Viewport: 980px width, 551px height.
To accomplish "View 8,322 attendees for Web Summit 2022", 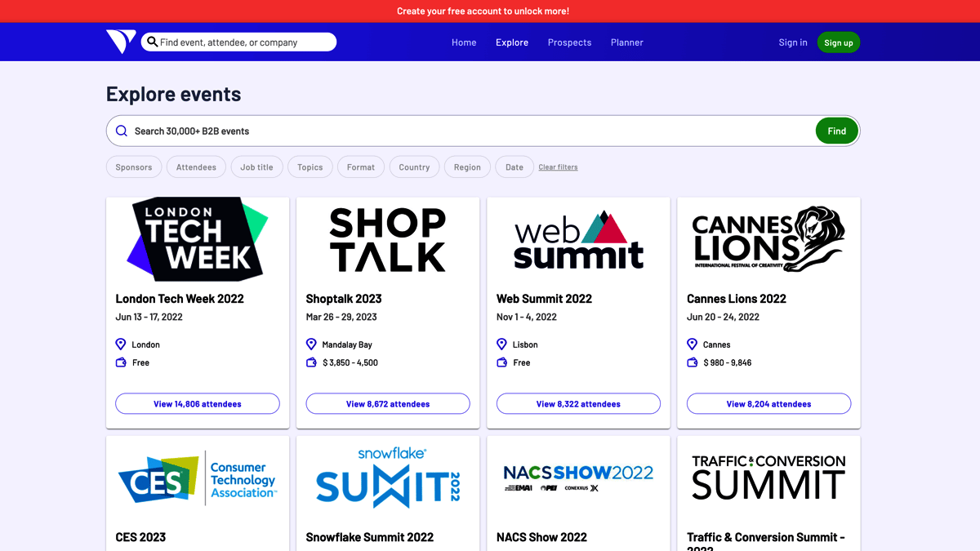I will click(577, 403).
